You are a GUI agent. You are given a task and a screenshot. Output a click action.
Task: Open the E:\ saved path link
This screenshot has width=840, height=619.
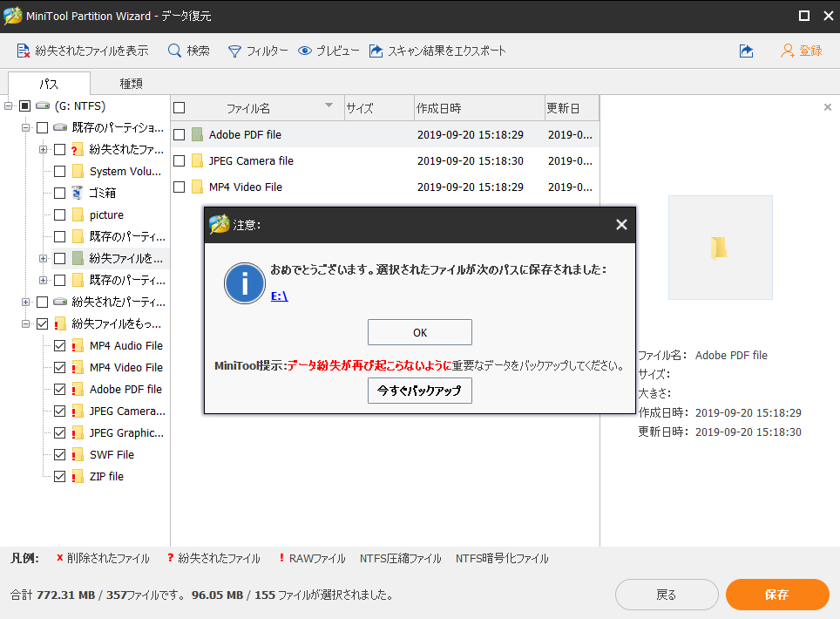click(279, 296)
